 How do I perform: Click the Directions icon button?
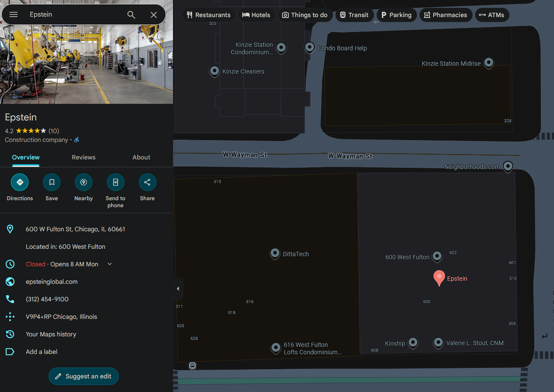coord(20,182)
